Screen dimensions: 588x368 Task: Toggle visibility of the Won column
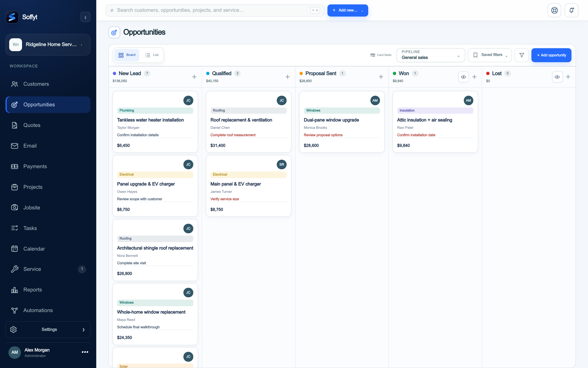[x=463, y=77]
